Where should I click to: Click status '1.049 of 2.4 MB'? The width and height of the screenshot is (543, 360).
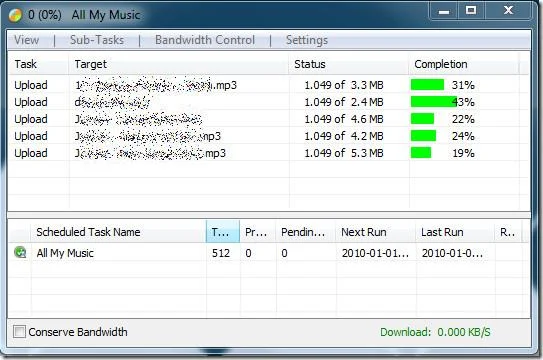(344, 102)
